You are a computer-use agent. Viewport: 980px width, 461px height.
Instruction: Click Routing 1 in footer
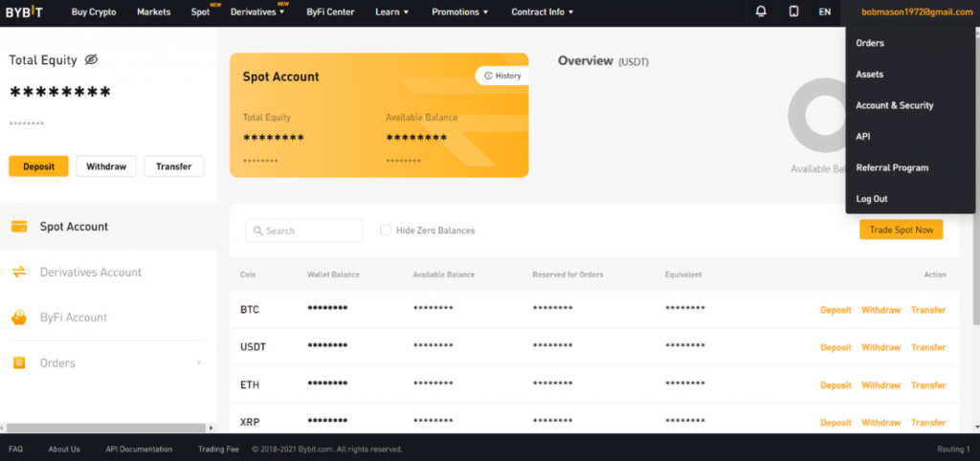click(954, 450)
